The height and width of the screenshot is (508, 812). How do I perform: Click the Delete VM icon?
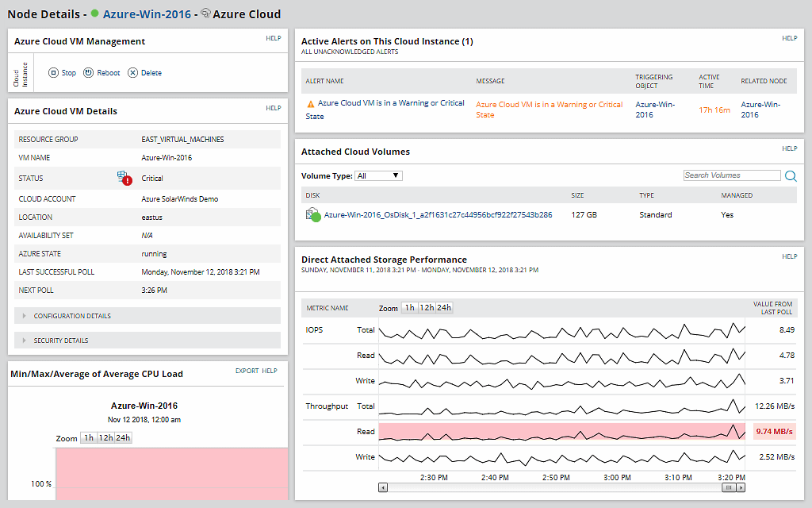pyautogui.click(x=132, y=73)
